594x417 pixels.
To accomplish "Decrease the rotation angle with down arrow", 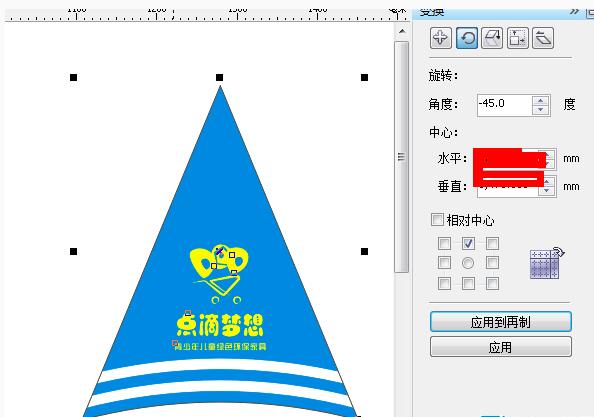I will pyautogui.click(x=541, y=110).
